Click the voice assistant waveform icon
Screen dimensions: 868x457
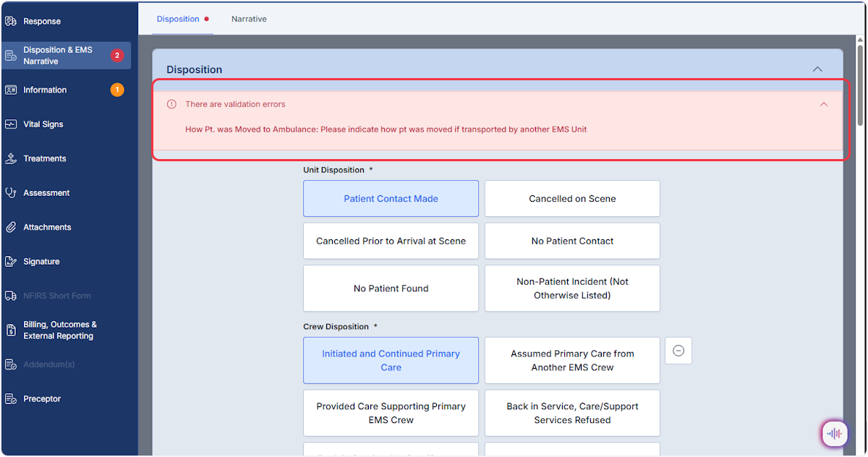tap(835, 434)
